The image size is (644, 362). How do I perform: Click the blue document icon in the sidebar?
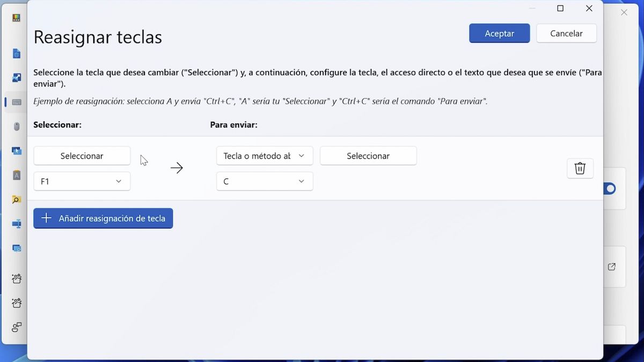(16, 54)
